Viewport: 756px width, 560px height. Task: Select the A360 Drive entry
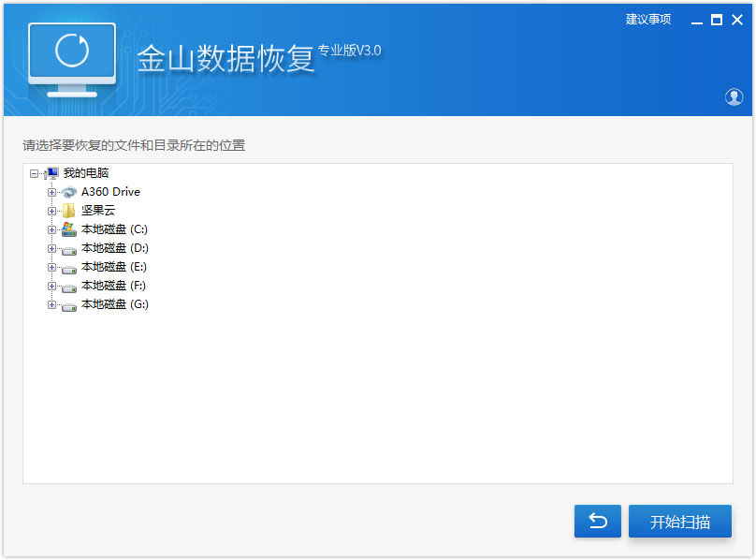(110, 192)
